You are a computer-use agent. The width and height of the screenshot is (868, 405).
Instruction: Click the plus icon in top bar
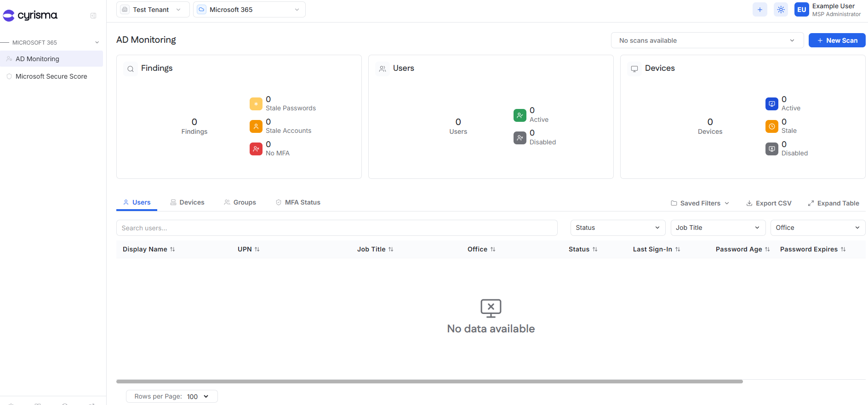click(760, 10)
